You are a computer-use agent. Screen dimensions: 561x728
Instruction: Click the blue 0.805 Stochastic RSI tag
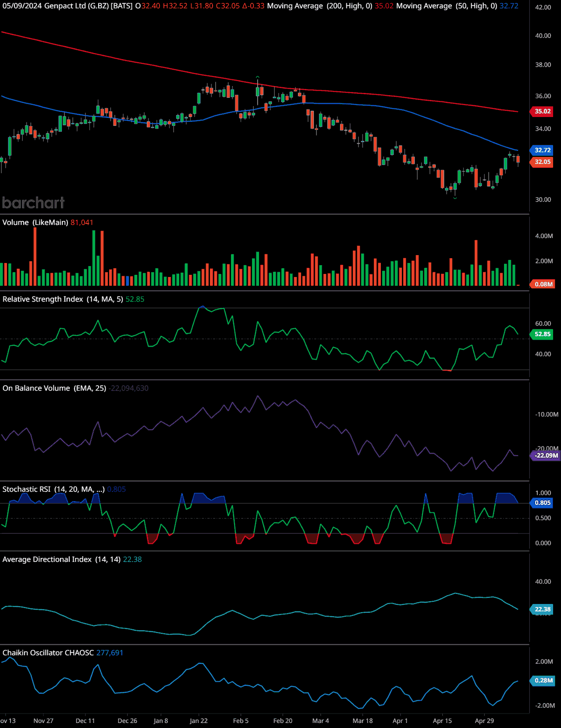point(542,503)
